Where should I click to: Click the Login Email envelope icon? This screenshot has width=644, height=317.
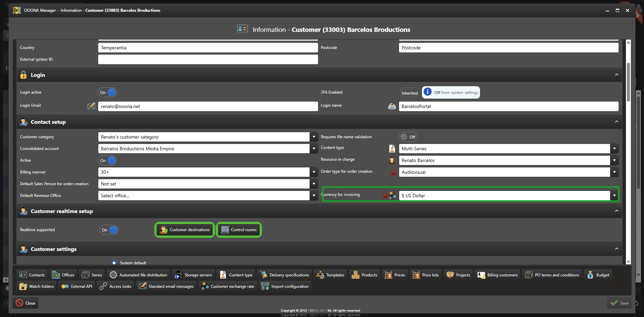coord(91,106)
